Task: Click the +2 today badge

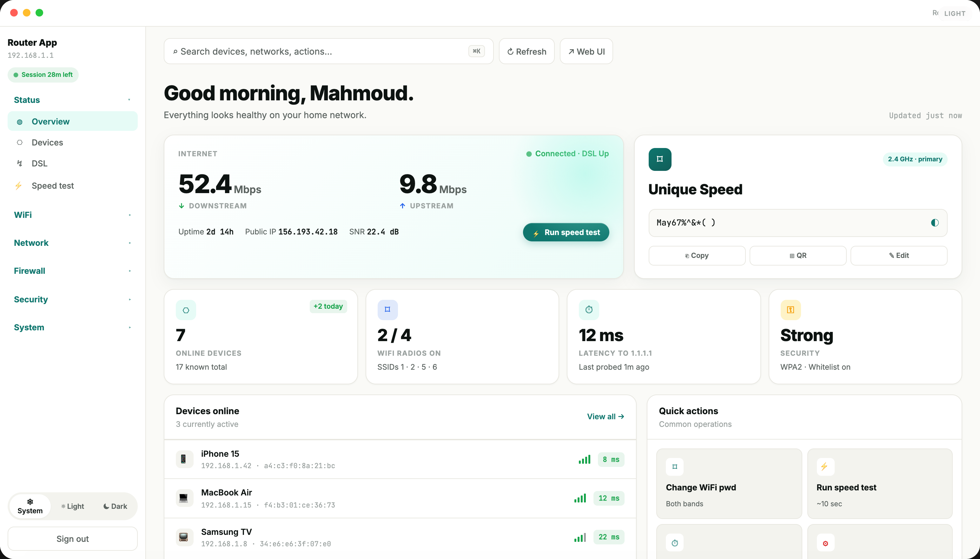Action: click(328, 306)
